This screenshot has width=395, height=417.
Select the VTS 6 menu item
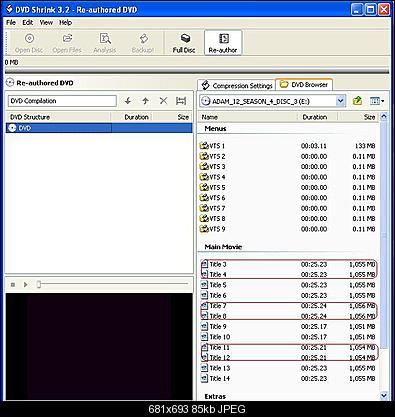[288, 198]
